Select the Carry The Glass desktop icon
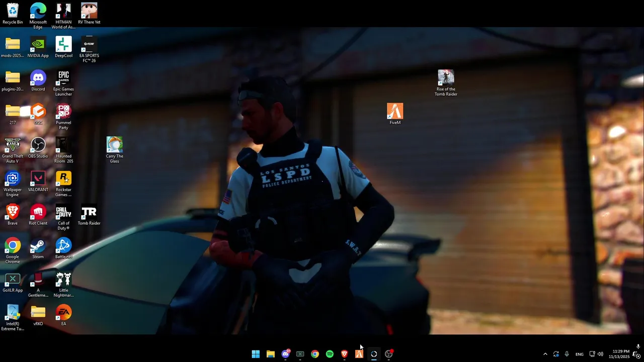The width and height of the screenshot is (644, 362). pos(115,150)
